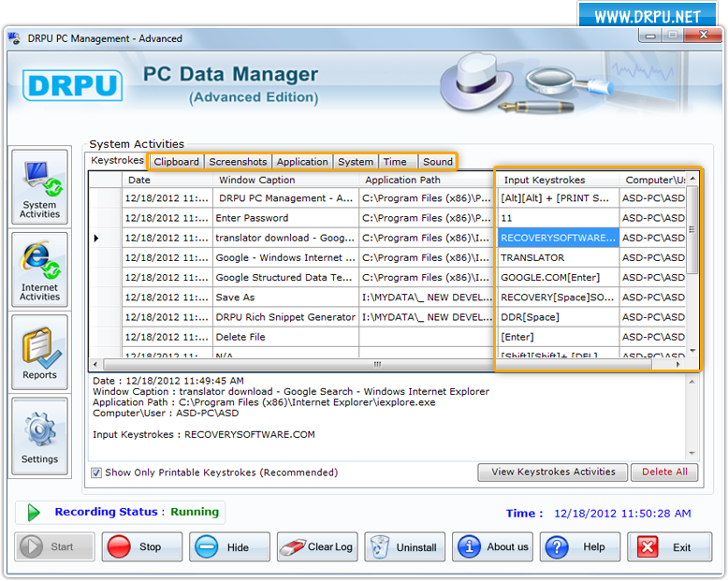The width and height of the screenshot is (728, 581).
Task: Switch to the System tab
Action: click(x=356, y=162)
